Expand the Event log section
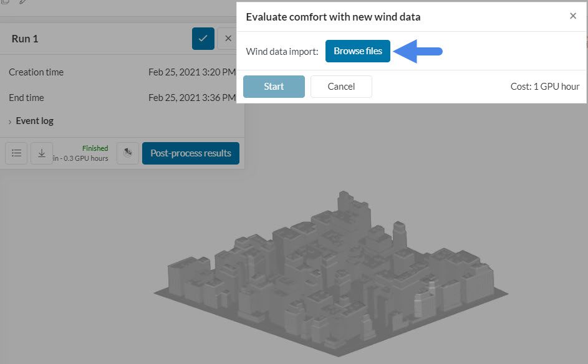 click(34, 120)
